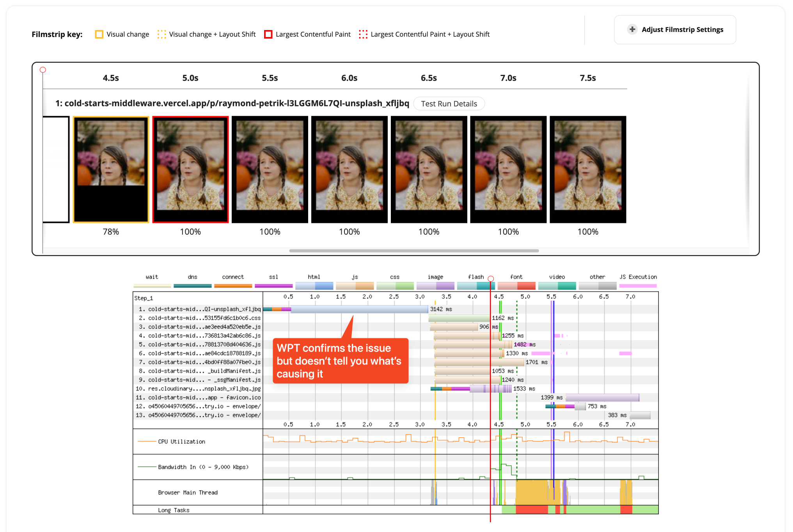This screenshot has width=793, height=532.
Task: Click the plus icon beside Adjust Filmstrip Settings
Action: point(632,29)
